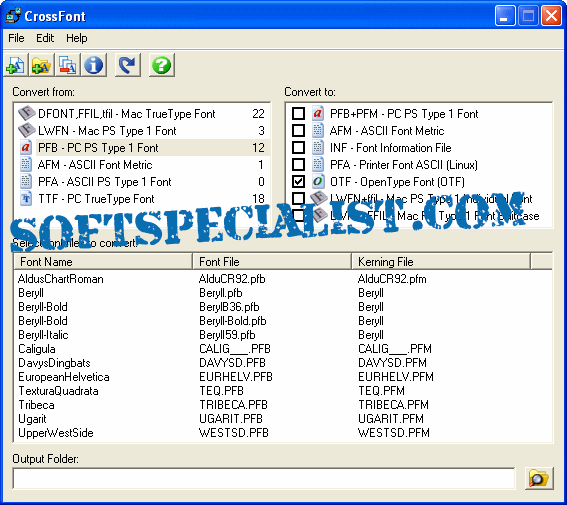
Task: Select TTF - PC TrueType Font source format
Action: click(x=142, y=198)
